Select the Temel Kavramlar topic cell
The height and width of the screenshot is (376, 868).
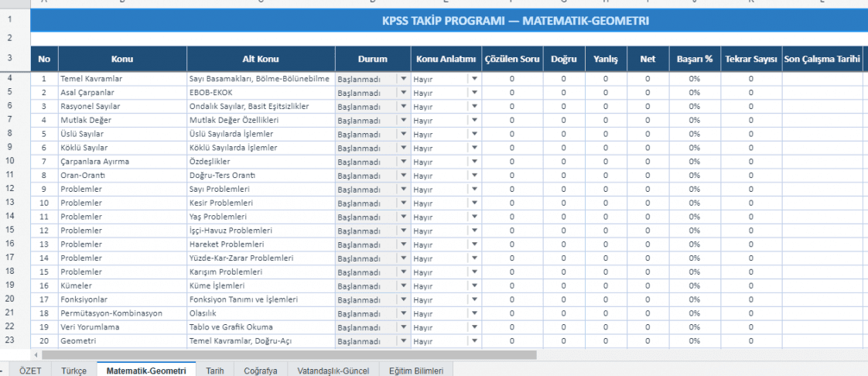[122, 79]
